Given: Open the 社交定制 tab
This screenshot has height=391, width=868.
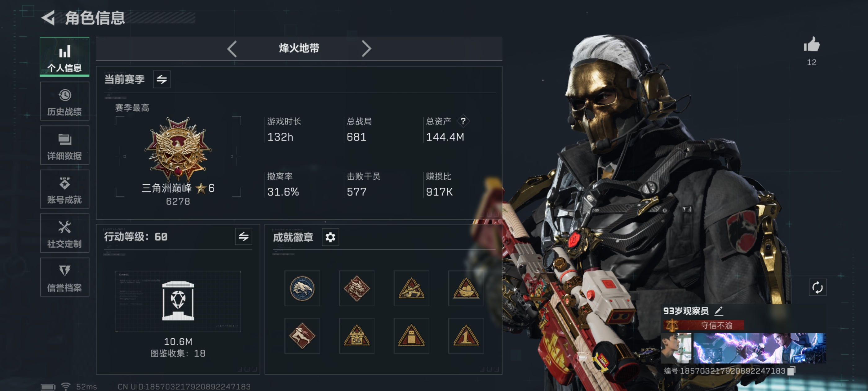Looking at the screenshot, I should [x=64, y=233].
